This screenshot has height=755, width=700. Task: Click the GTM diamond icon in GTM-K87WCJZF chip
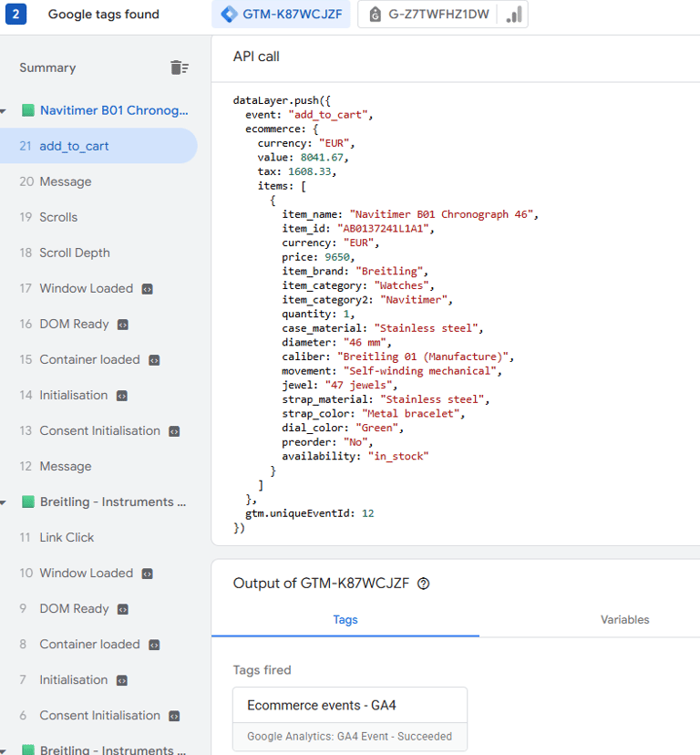(x=228, y=15)
